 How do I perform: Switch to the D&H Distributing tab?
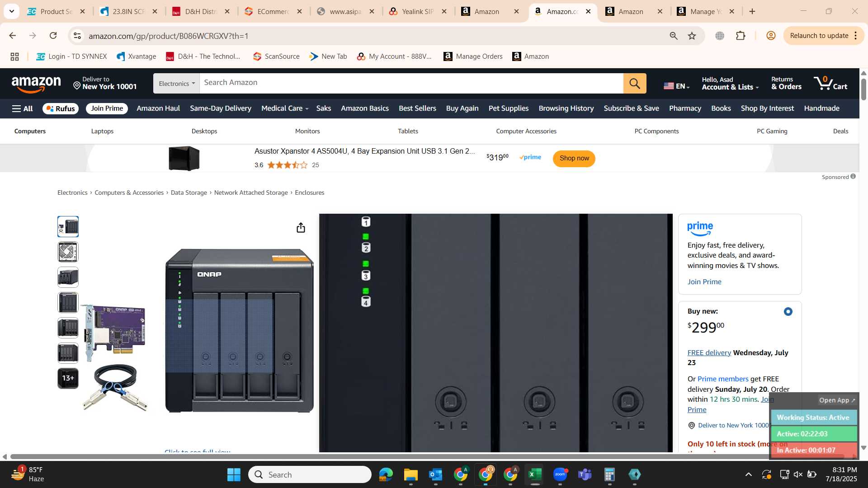pyautogui.click(x=201, y=11)
